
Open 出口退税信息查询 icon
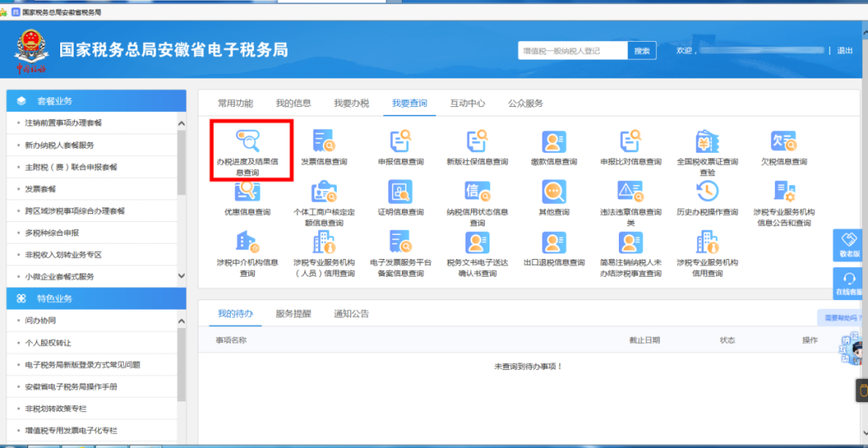tap(554, 242)
